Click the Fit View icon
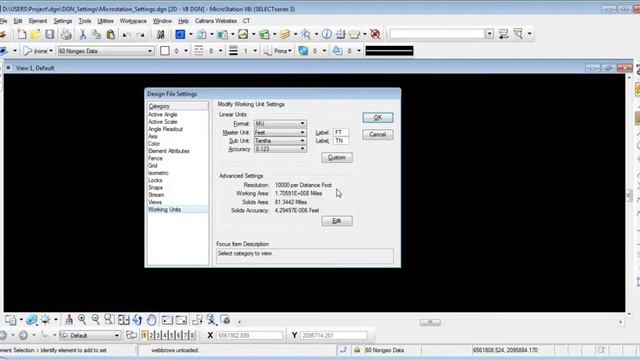 coord(123,320)
